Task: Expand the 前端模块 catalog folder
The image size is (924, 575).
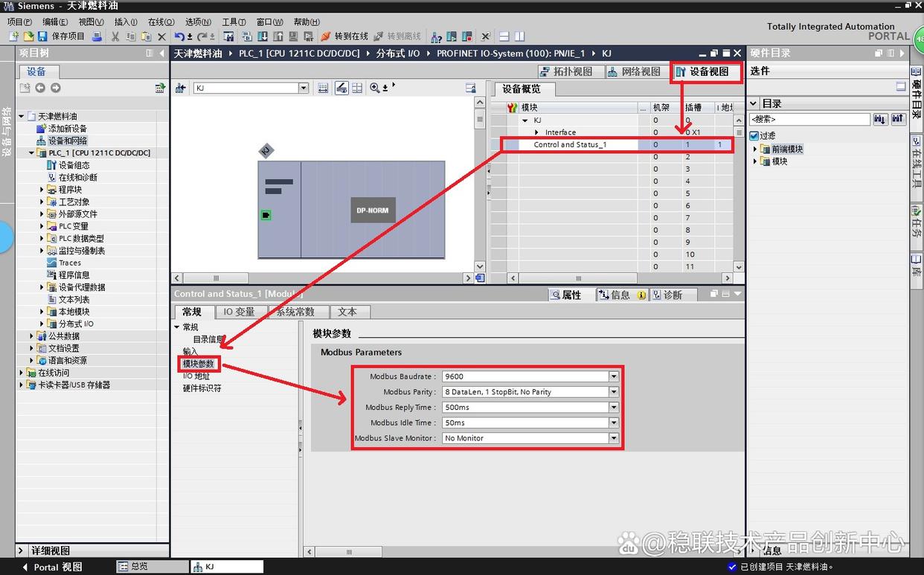Action: pos(755,149)
